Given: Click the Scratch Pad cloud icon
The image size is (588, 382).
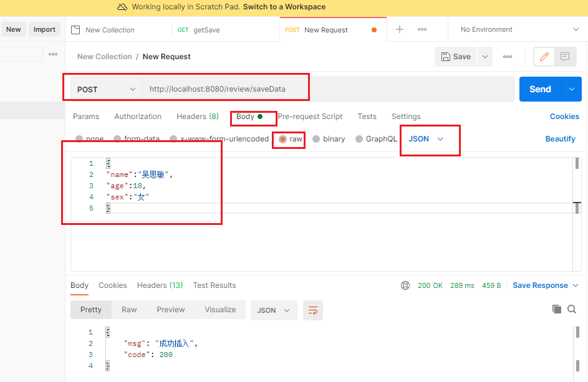Looking at the screenshot, I should pos(122,7).
